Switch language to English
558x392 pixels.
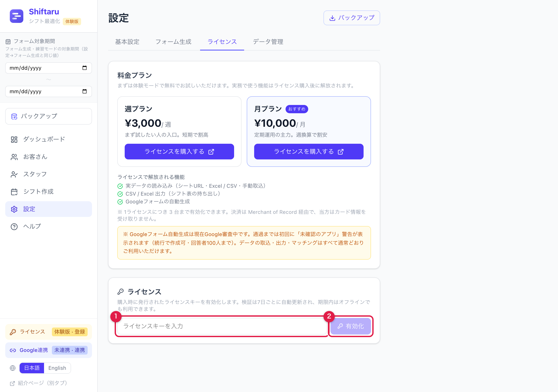point(57,368)
